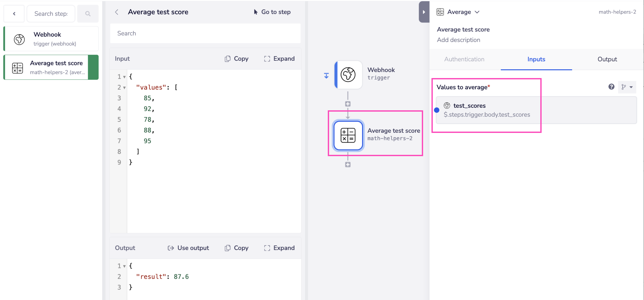Click Use output button
This screenshot has width=644, height=300.
[x=188, y=248]
